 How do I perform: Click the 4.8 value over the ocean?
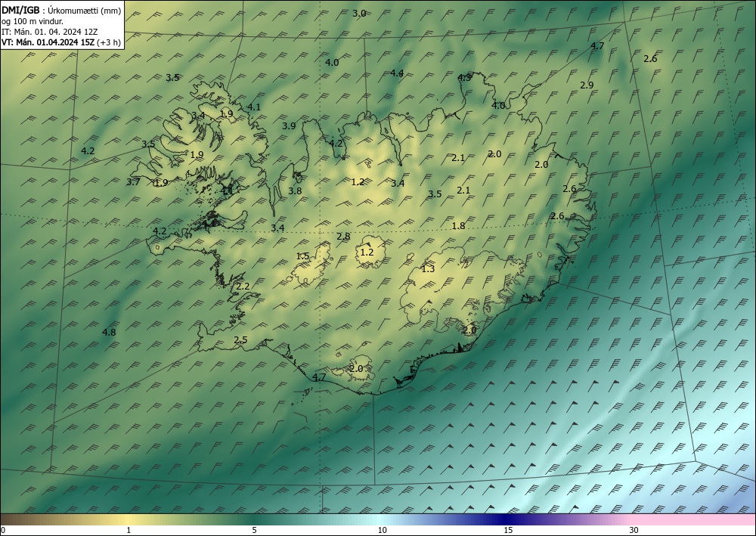coord(109,332)
